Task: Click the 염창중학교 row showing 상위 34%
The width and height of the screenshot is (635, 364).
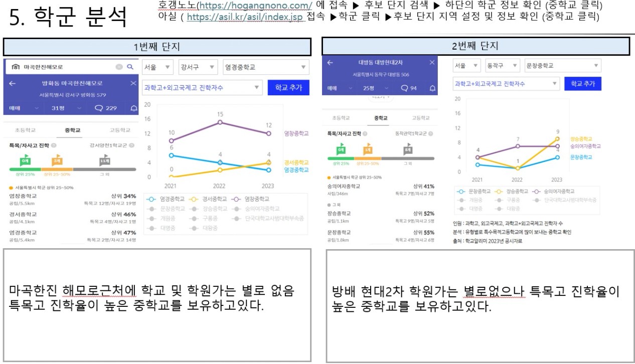Action: pos(73,200)
